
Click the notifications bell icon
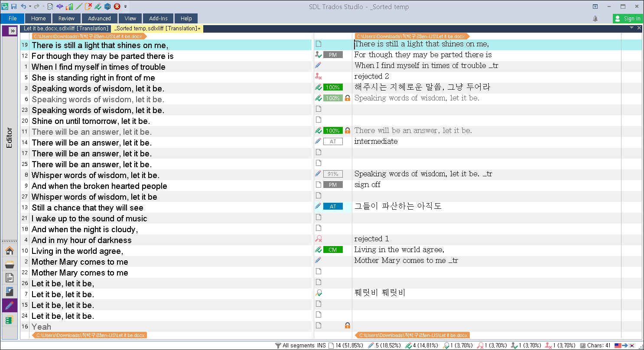pos(595,18)
